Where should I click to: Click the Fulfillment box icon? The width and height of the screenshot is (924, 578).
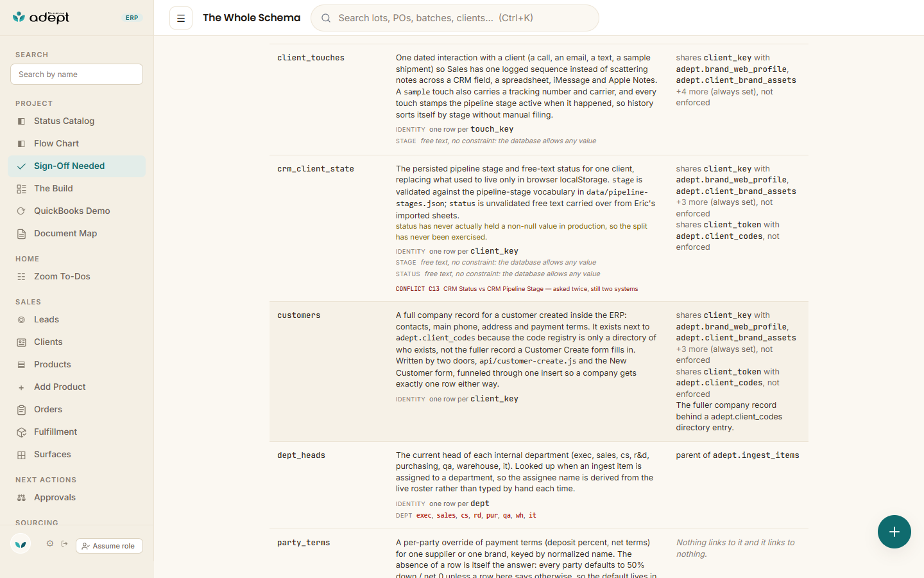(x=21, y=432)
